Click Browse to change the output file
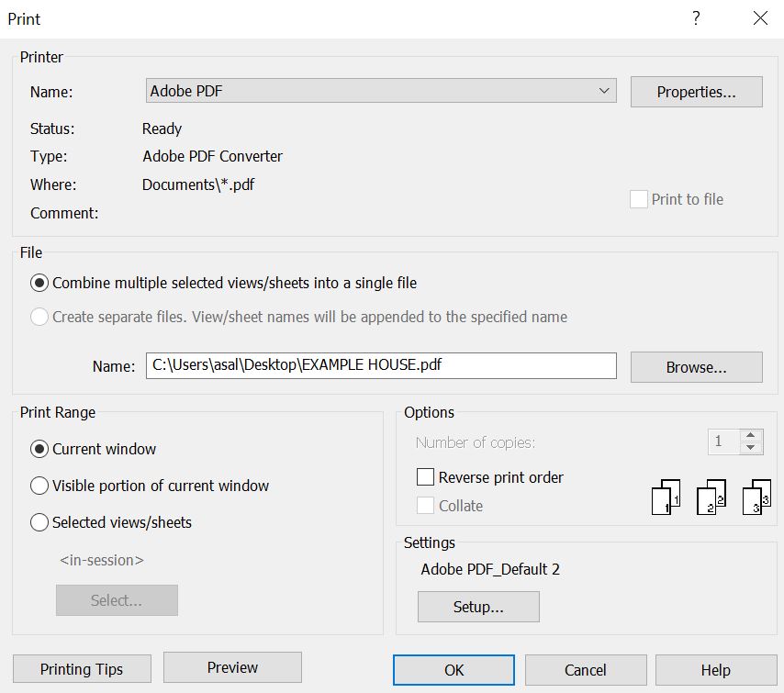Viewport: 784px width, 693px height. 696,366
